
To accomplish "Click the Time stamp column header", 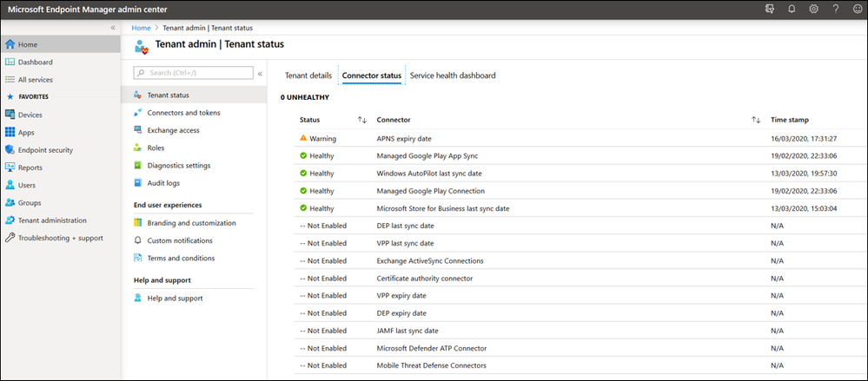I will pos(790,120).
